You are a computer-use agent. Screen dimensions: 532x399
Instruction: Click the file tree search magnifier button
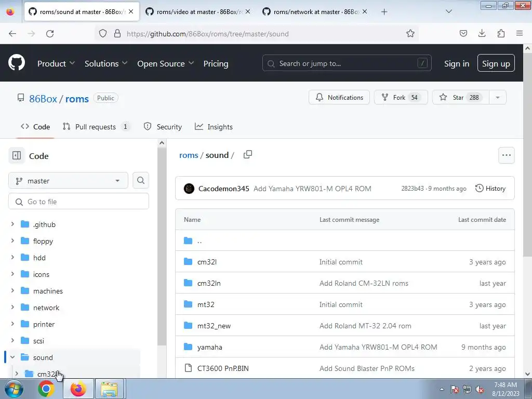[x=141, y=180]
